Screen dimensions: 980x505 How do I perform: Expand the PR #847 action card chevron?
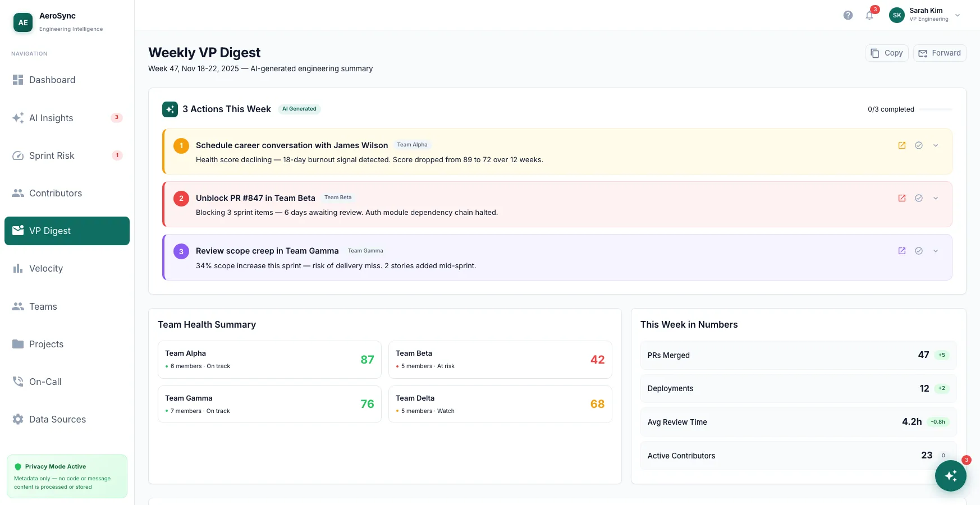click(x=936, y=198)
